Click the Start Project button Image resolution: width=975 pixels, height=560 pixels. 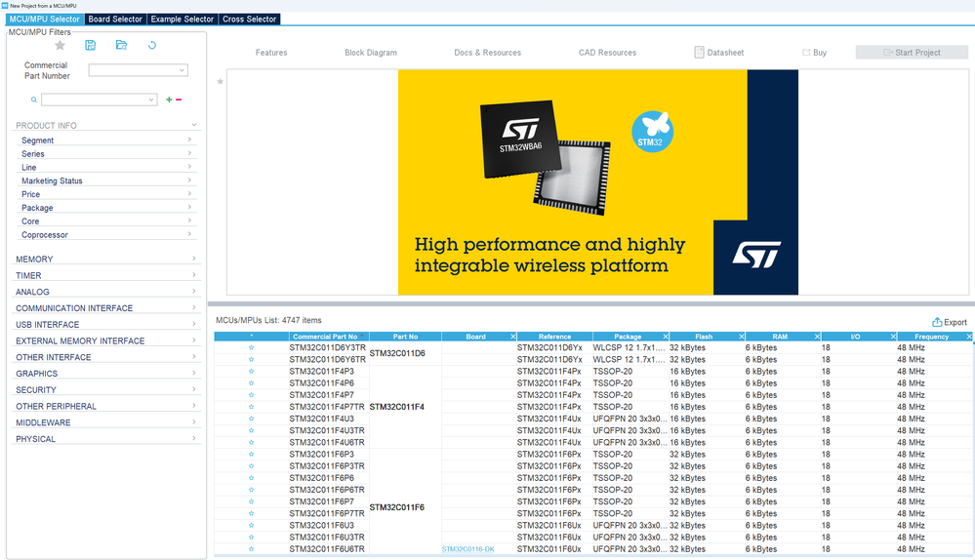tap(912, 53)
